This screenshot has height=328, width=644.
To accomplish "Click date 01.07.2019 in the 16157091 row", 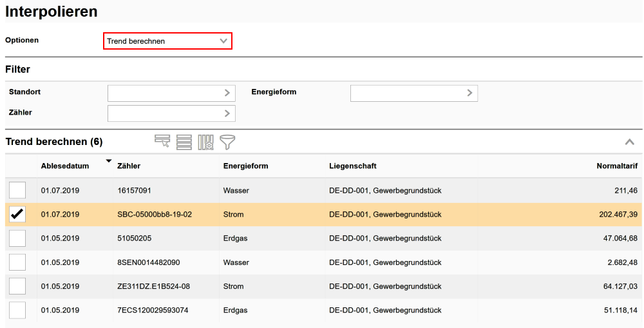I will 61,191.
